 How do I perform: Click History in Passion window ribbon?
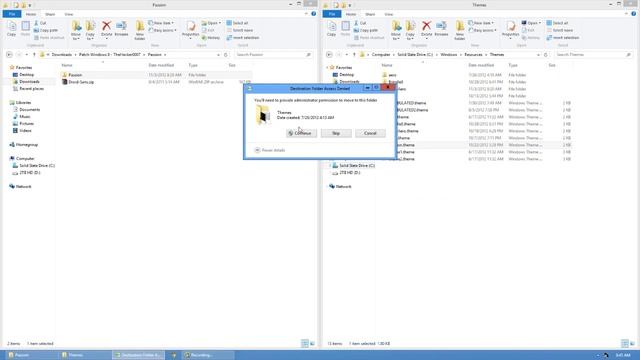tap(211, 38)
